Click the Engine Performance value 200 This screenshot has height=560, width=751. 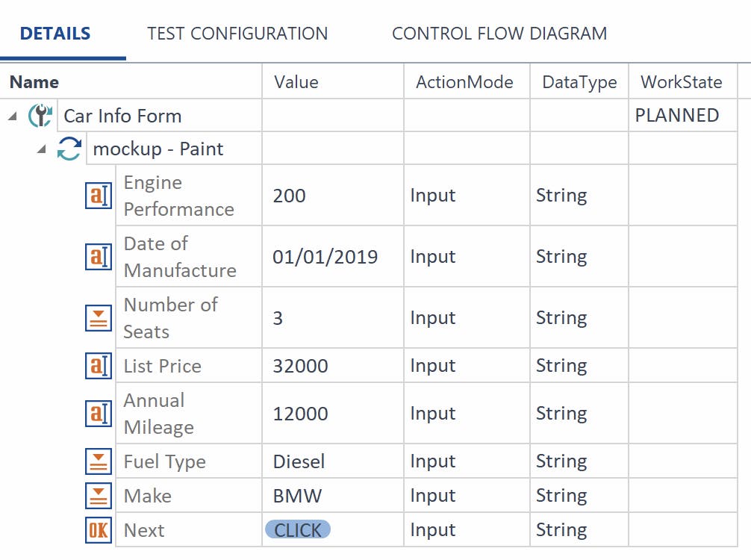pyautogui.click(x=289, y=196)
